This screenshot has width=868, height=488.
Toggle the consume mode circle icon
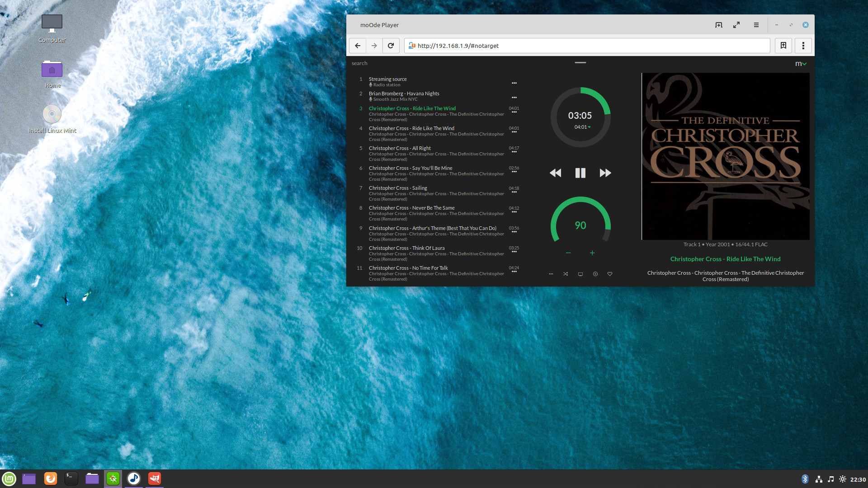[595, 274]
